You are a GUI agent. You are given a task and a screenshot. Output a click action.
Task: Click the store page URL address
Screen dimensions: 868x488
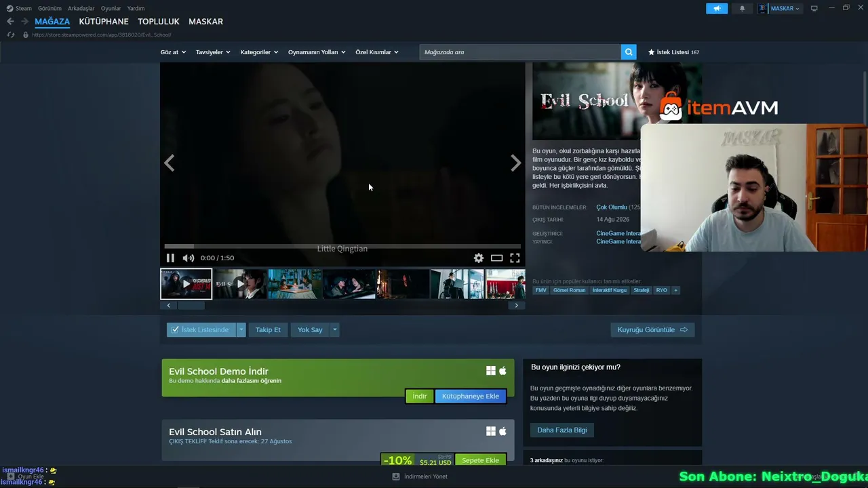pos(102,35)
